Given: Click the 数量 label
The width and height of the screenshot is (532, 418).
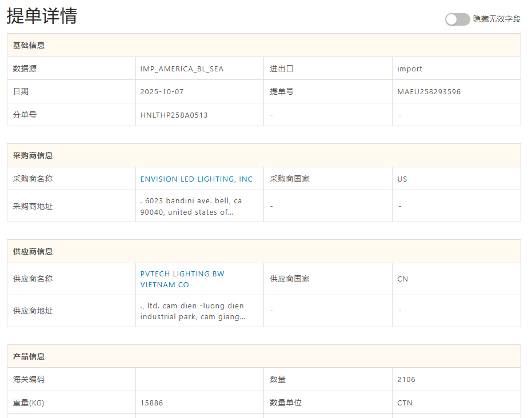Looking at the screenshot, I should 278,379.
